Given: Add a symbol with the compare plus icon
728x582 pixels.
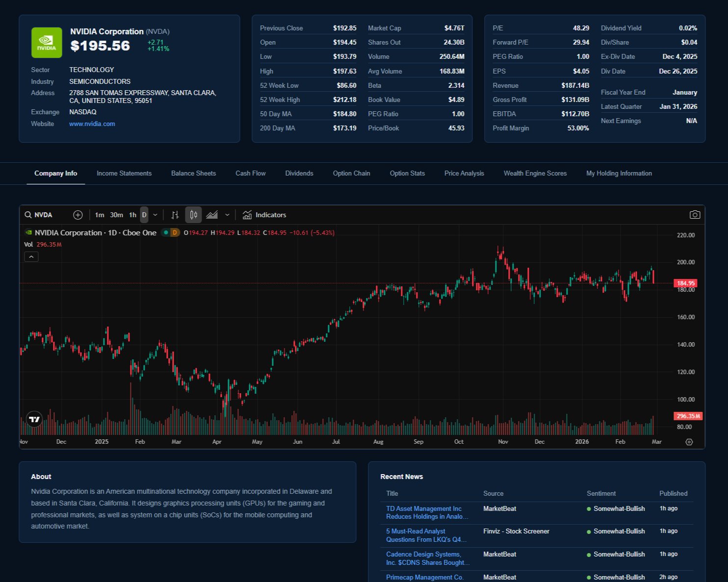Looking at the screenshot, I should pos(78,215).
